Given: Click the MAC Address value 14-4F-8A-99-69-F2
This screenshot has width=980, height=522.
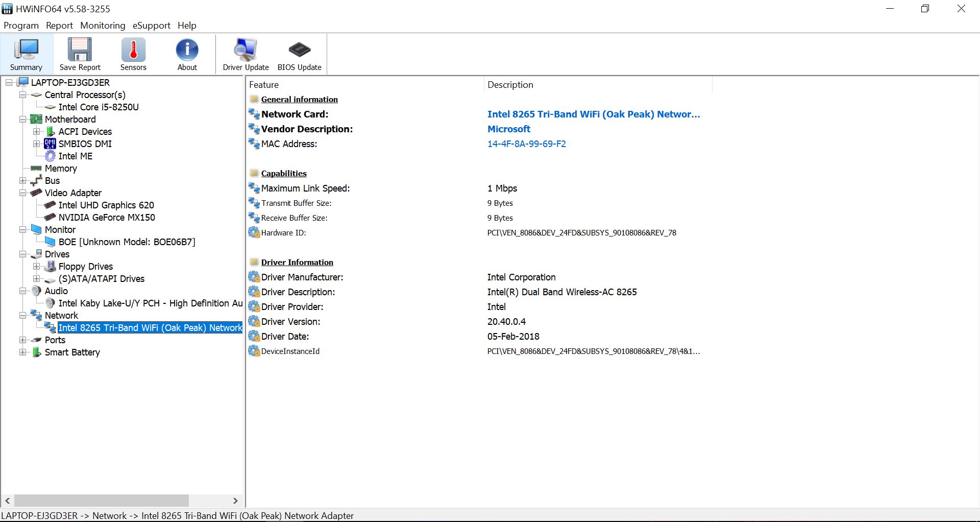Looking at the screenshot, I should coord(527,144).
